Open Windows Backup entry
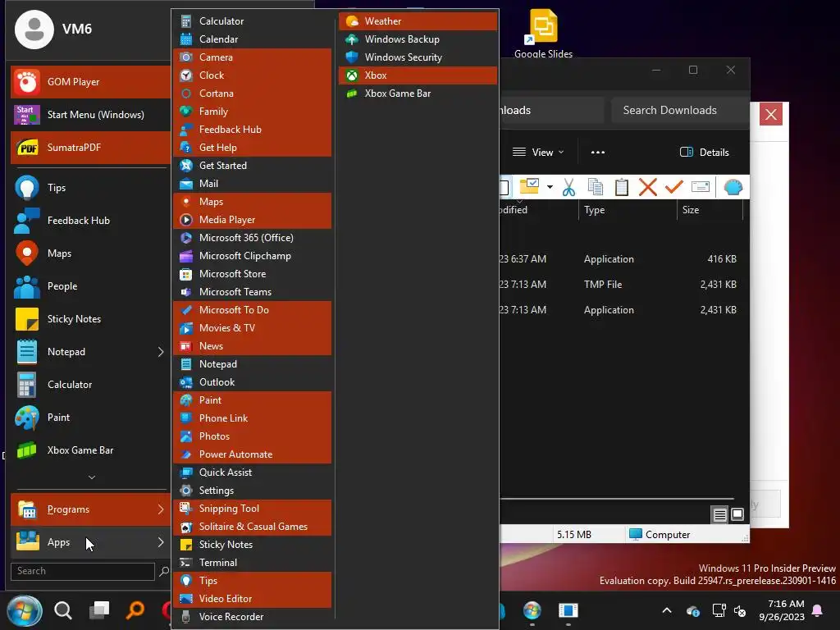 point(418,39)
